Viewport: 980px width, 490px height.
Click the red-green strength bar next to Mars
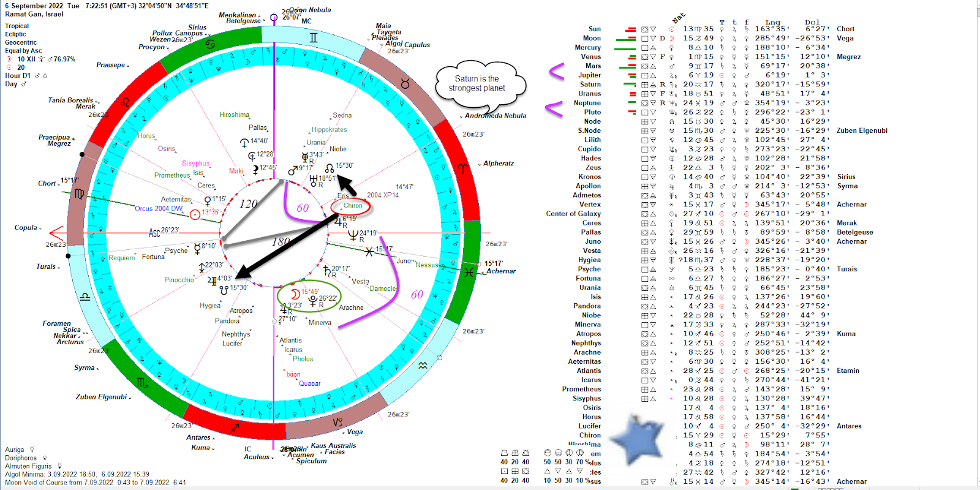coord(628,66)
